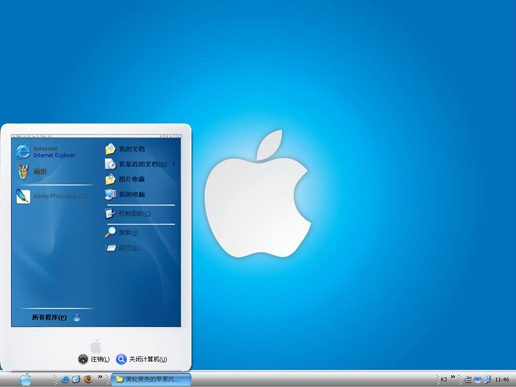The height and width of the screenshot is (387, 516).
Task: Open My Computer (我的电脑)
Action: click(125, 194)
